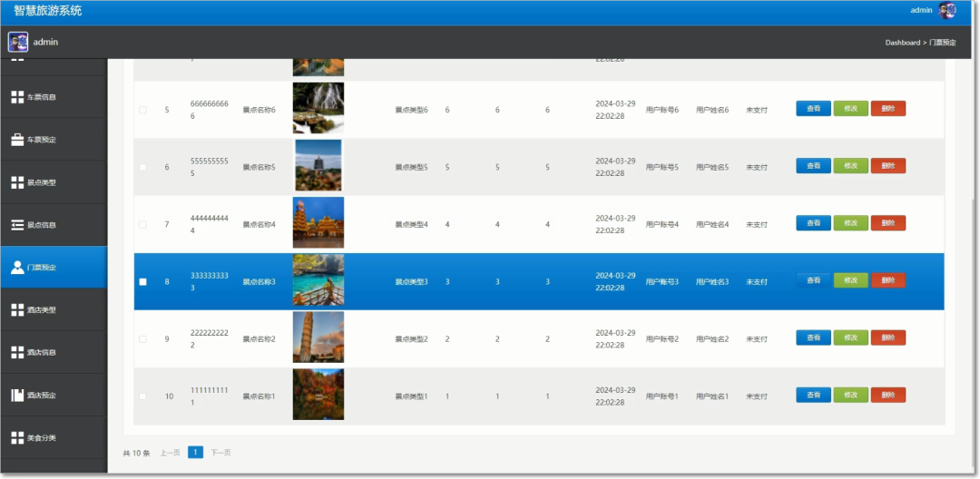Click 删除 for 景点名称5
The image size is (980, 479).
click(x=888, y=165)
